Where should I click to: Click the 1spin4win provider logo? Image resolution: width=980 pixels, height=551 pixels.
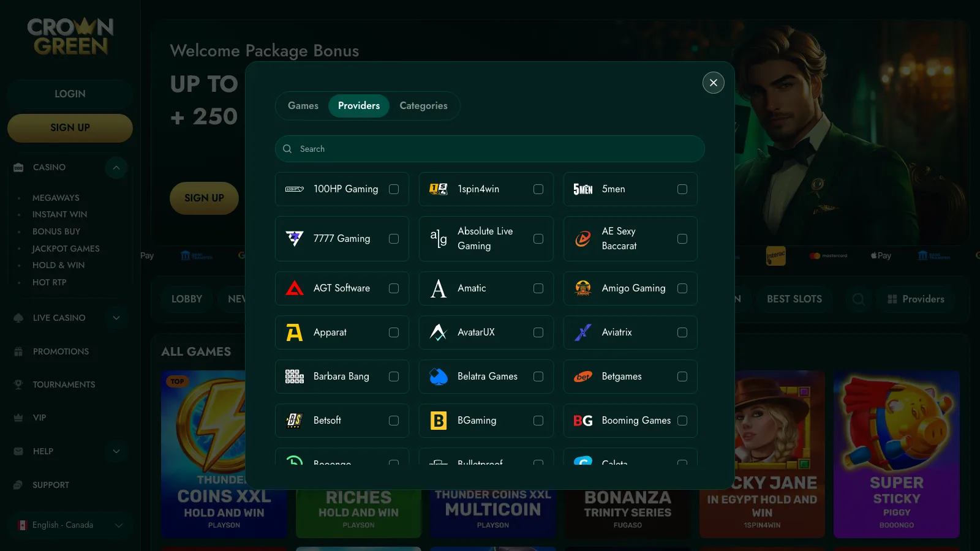439,189
